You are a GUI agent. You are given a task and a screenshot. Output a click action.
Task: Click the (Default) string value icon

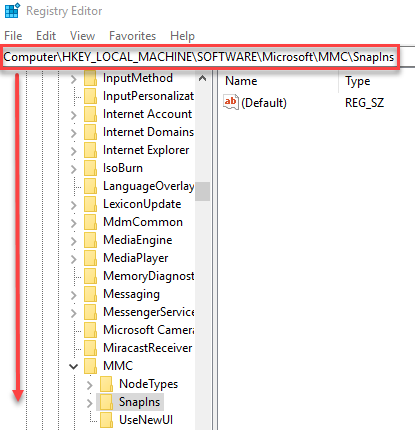click(x=231, y=102)
